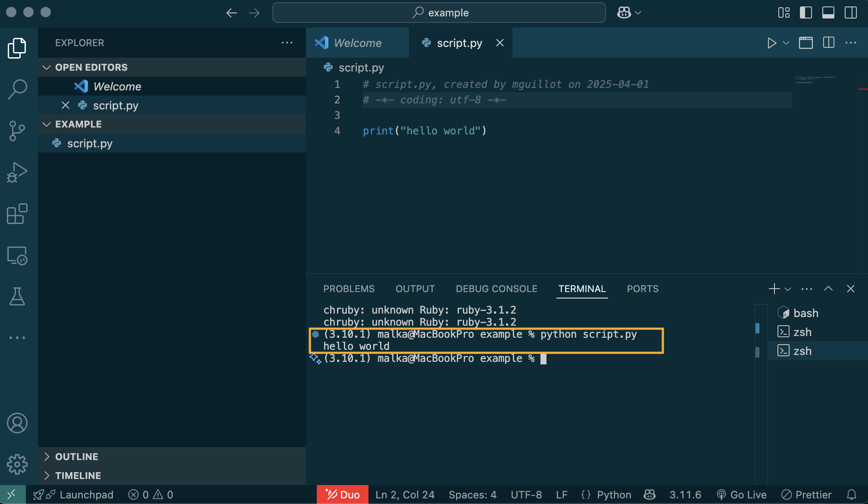
Task: Switch to the PROBLEMS panel tab
Action: point(349,289)
